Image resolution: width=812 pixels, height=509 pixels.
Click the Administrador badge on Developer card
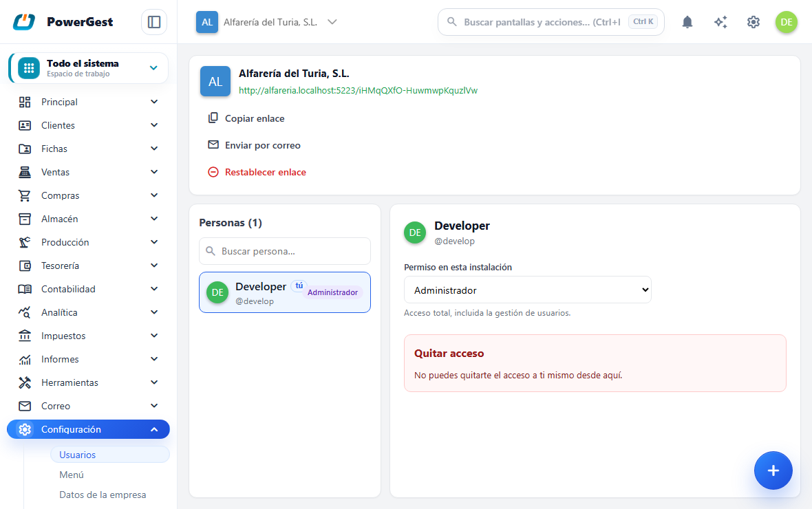[332, 292]
